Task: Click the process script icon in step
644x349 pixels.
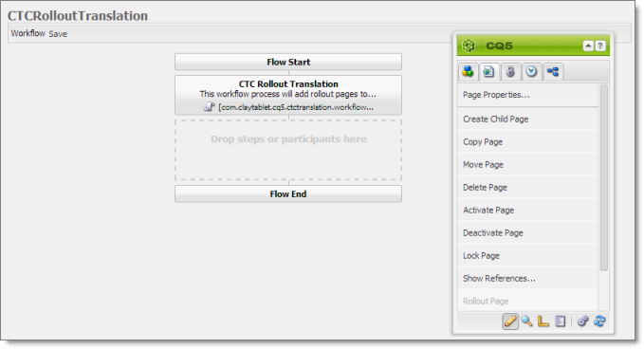Action: [x=209, y=107]
